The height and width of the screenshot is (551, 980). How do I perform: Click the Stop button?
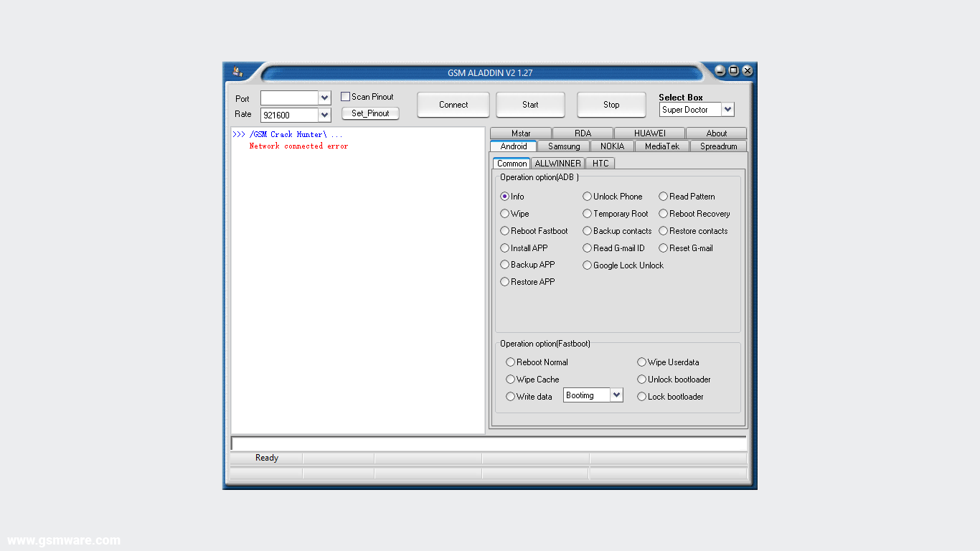click(611, 105)
